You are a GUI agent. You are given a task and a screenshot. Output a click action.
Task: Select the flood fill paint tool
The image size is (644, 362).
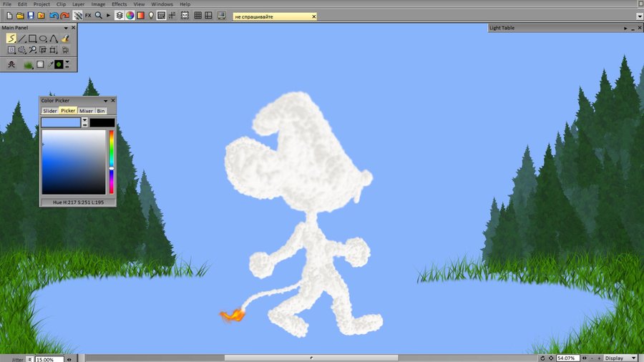(x=65, y=39)
